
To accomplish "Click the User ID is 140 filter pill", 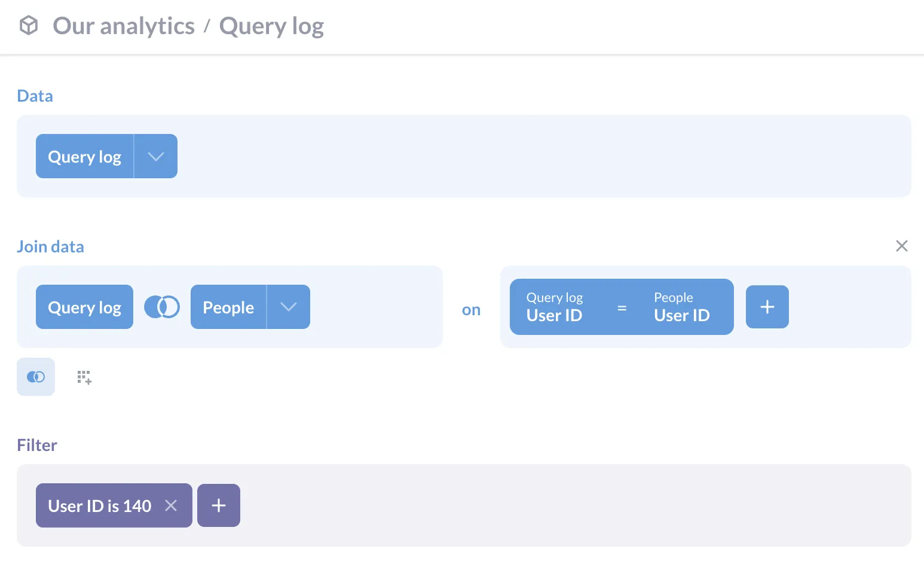I will [x=99, y=505].
